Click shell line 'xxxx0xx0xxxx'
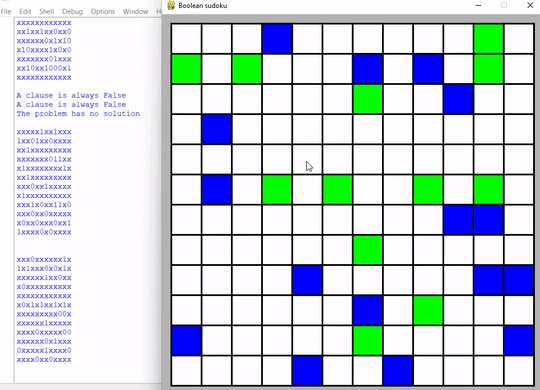 point(44,360)
